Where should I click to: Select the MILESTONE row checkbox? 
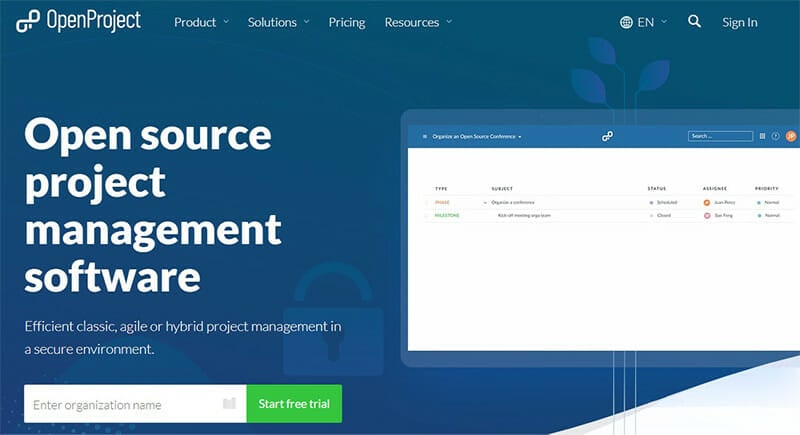426,216
